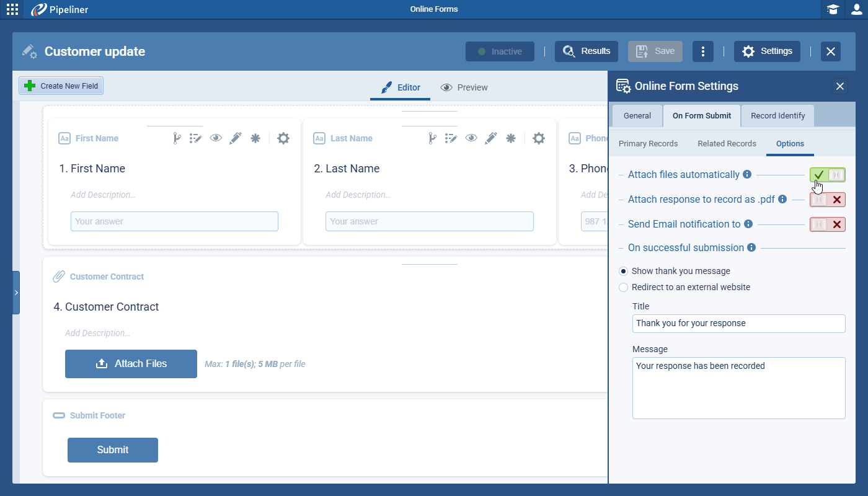
Task: Click the branch logic icon on First Name
Action: tap(176, 138)
